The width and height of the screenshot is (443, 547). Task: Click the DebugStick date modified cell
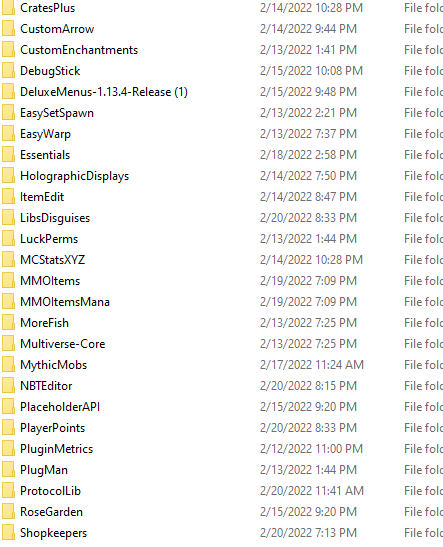click(x=311, y=71)
